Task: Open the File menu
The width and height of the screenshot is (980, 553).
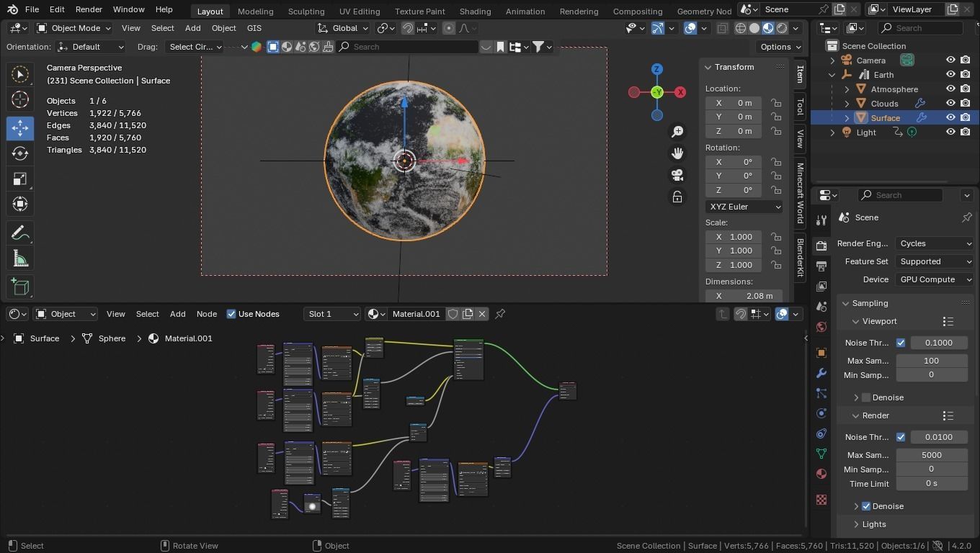Action: point(32,9)
